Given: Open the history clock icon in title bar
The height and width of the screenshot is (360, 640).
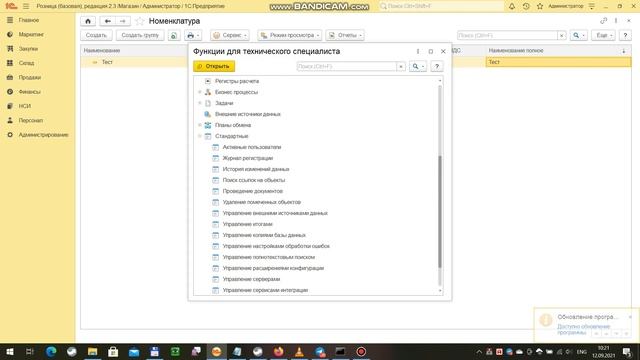Looking at the screenshot, I should point(526,6).
